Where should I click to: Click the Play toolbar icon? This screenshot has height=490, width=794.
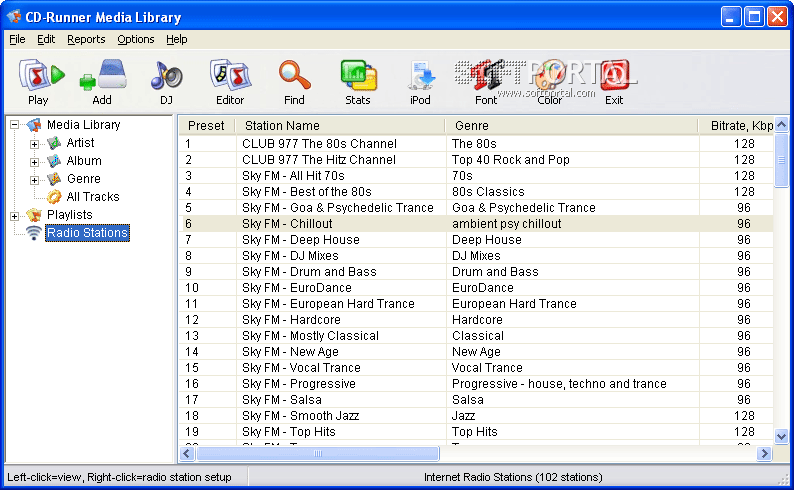[x=42, y=75]
